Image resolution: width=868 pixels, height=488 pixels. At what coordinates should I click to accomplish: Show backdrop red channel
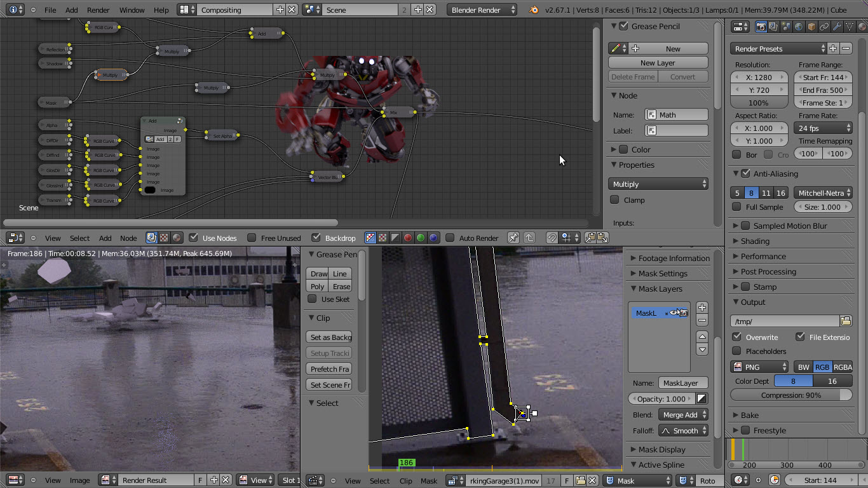pos(408,238)
